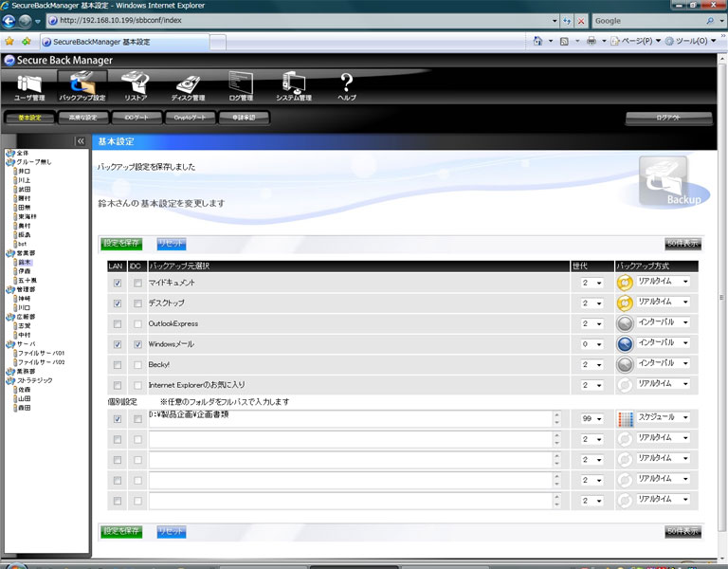Click interval mode icon for Becky!
This screenshot has width=728, height=569.
[x=625, y=364]
